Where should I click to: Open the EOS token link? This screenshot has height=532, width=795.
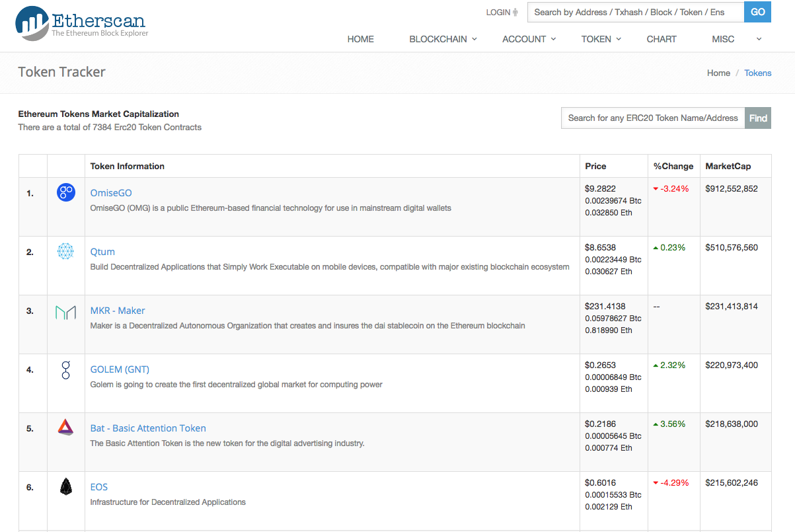click(x=99, y=487)
